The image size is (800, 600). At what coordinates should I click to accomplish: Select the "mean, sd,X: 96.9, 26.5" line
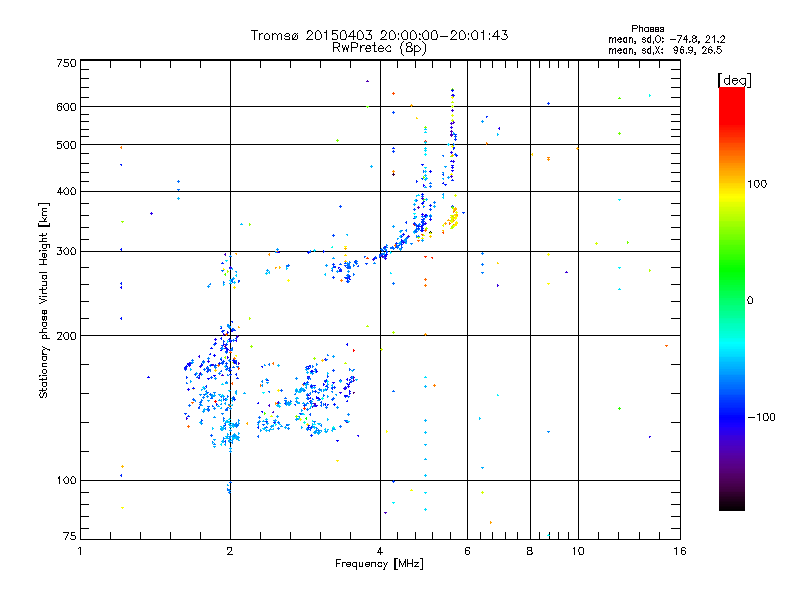665,50
